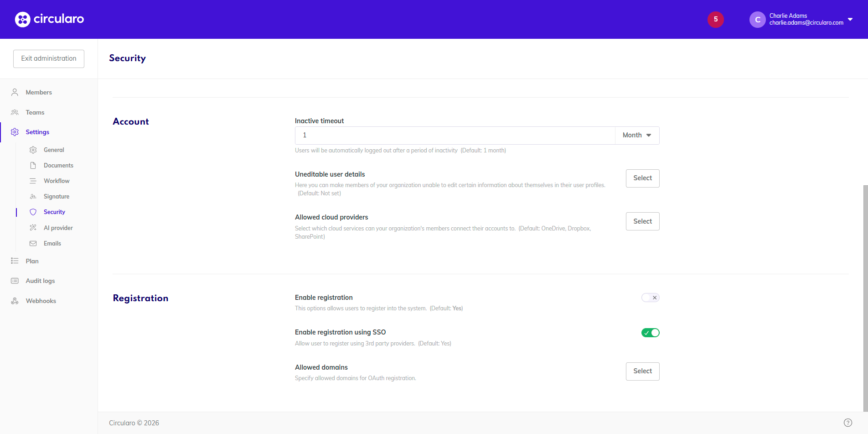Disable Enable registration using SSO toggle

[x=650, y=333]
